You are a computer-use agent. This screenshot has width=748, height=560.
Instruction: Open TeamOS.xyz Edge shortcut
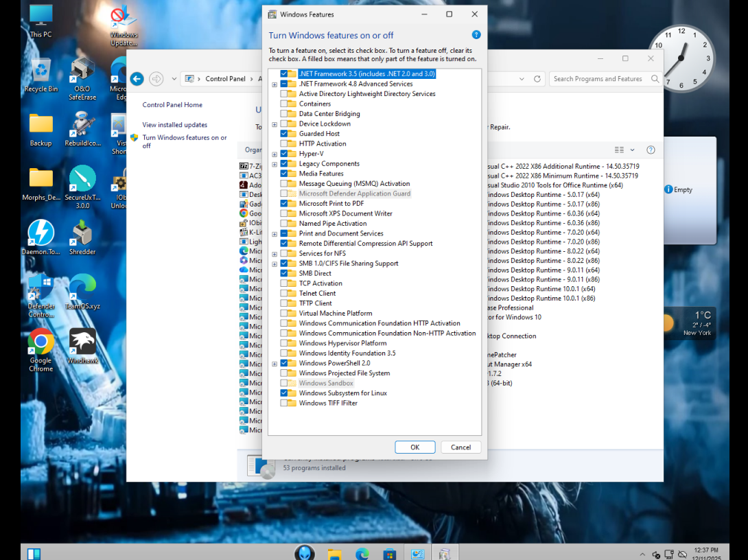coord(82,292)
